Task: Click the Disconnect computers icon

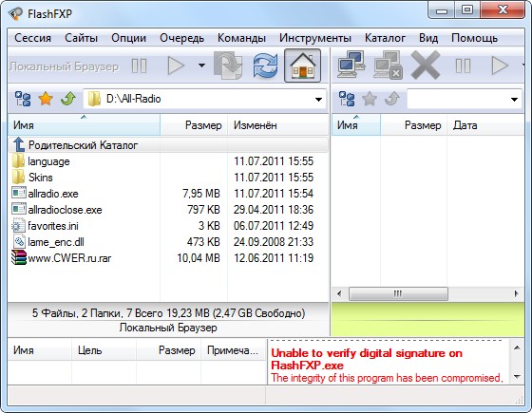Action: tap(389, 66)
